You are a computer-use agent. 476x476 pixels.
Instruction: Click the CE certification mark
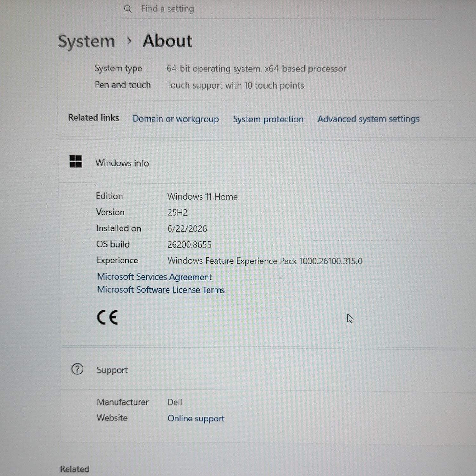(108, 317)
